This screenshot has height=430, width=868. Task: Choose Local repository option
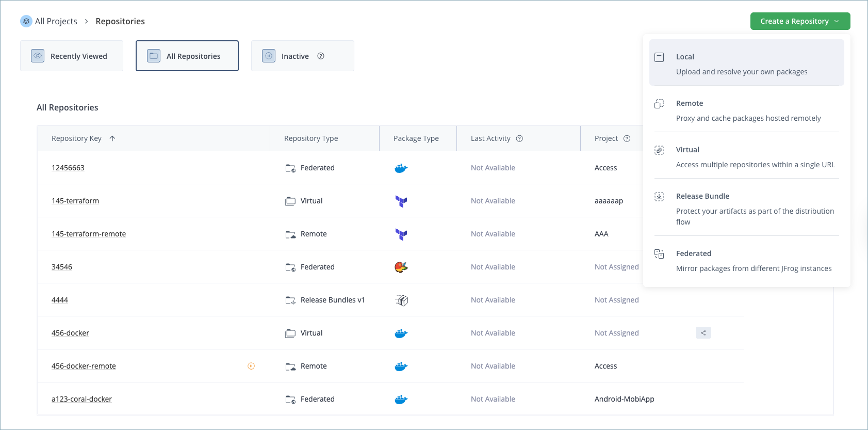tap(747, 62)
